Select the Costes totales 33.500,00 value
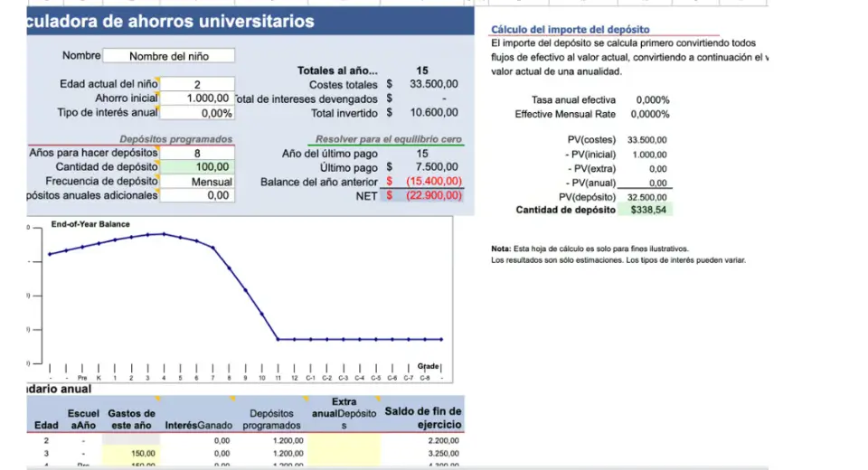868x470 pixels. click(x=434, y=84)
